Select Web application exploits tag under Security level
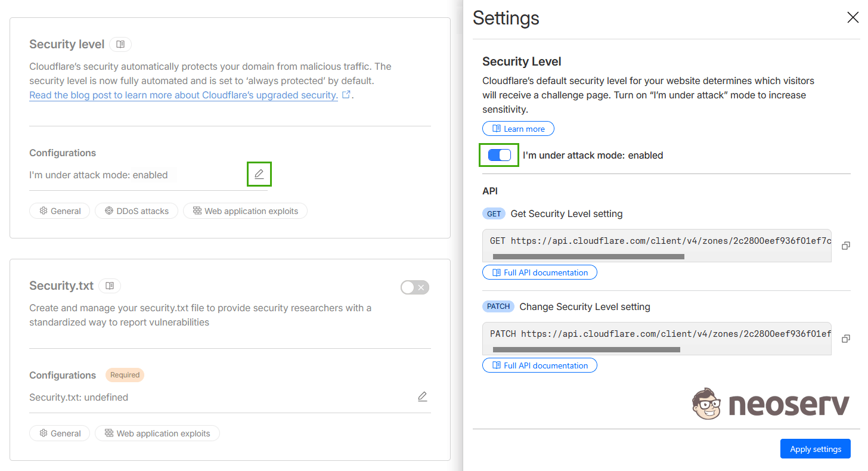This screenshot has width=868, height=471. click(245, 211)
